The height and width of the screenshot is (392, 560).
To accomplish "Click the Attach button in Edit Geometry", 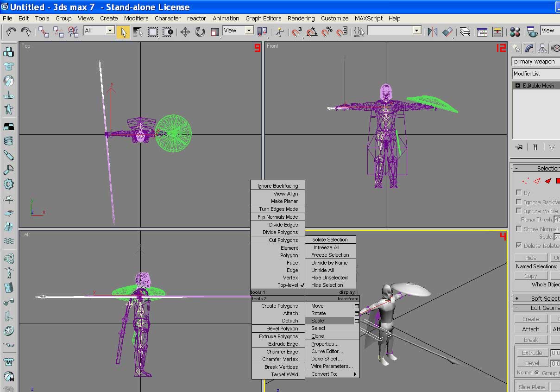I will [x=531, y=329].
